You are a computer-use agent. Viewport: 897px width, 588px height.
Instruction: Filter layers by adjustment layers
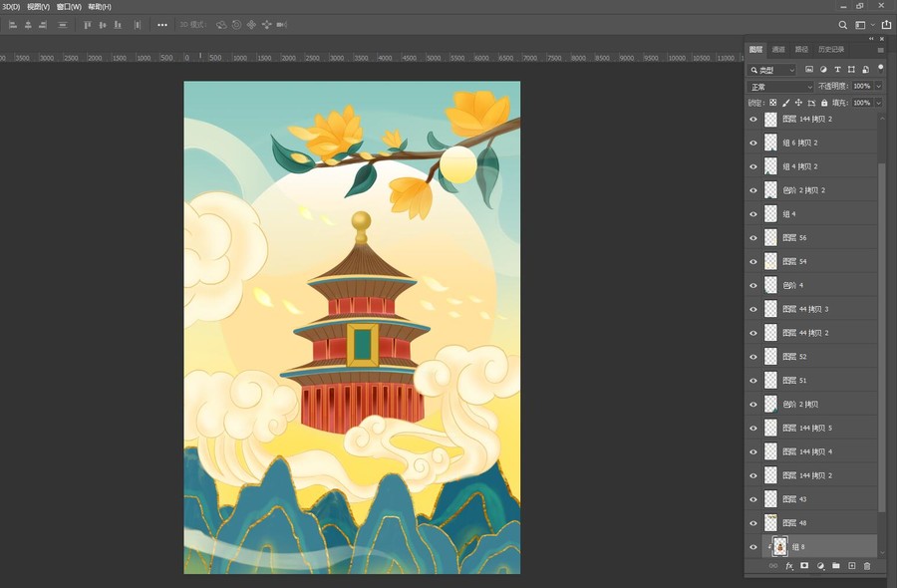tap(823, 69)
